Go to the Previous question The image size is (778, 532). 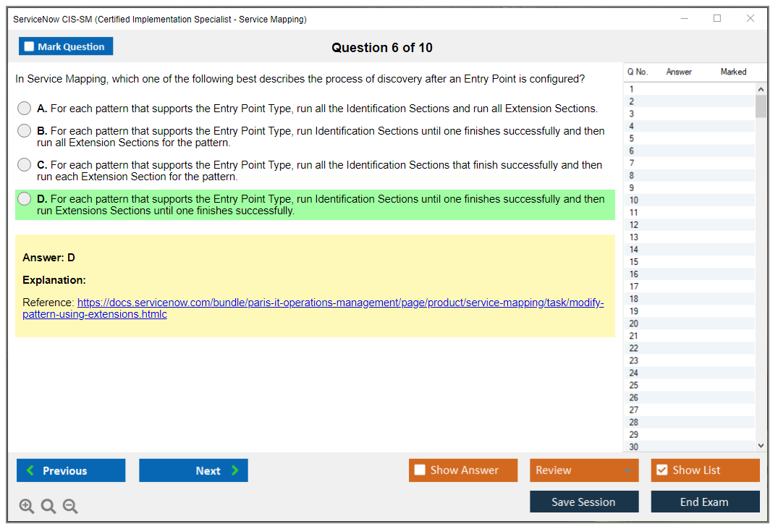pyautogui.click(x=71, y=470)
